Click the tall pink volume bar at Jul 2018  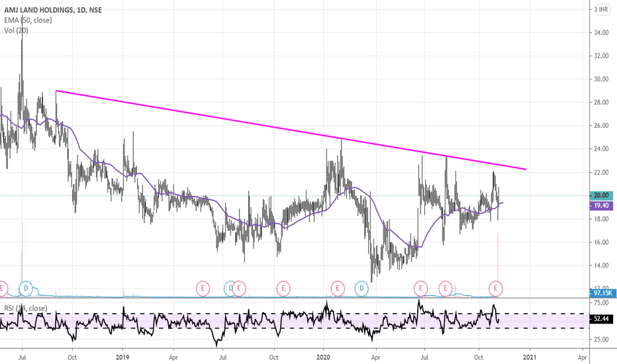pos(22,259)
